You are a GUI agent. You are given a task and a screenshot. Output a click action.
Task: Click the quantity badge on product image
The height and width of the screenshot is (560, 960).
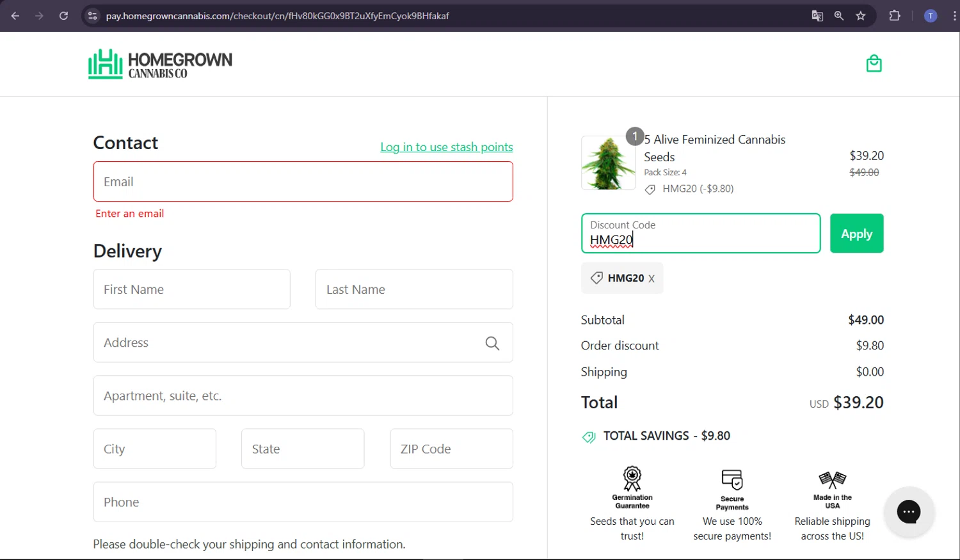pos(634,136)
